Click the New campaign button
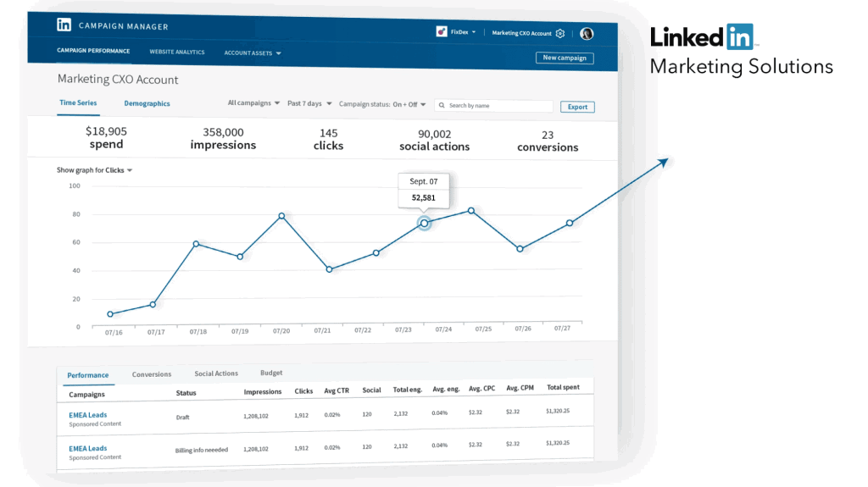The image size is (868, 487). (565, 58)
